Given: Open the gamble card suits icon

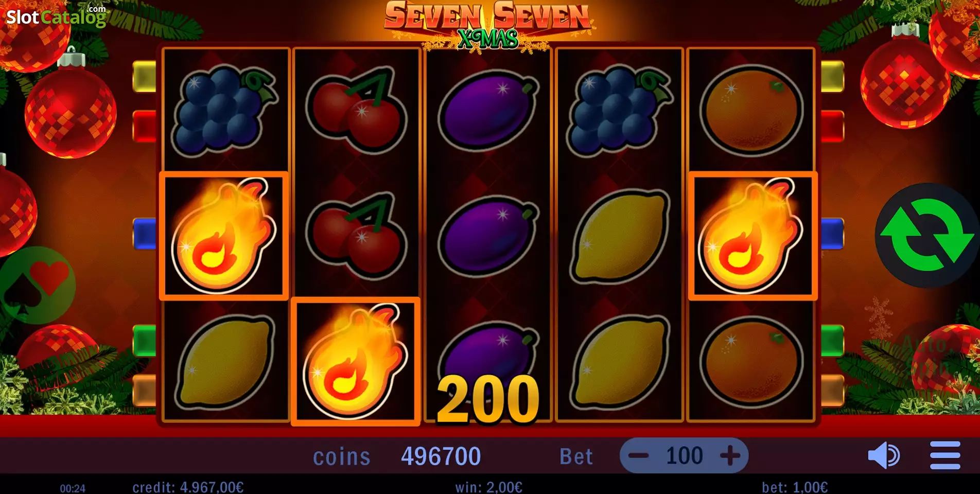Looking at the screenshot, I should [37, 285].
